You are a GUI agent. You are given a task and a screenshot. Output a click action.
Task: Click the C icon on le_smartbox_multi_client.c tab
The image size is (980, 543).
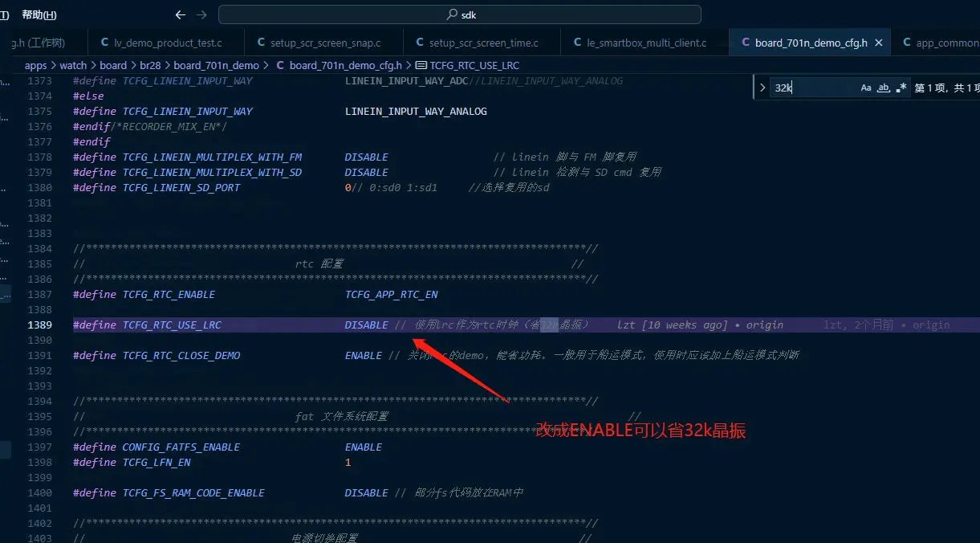578,43
